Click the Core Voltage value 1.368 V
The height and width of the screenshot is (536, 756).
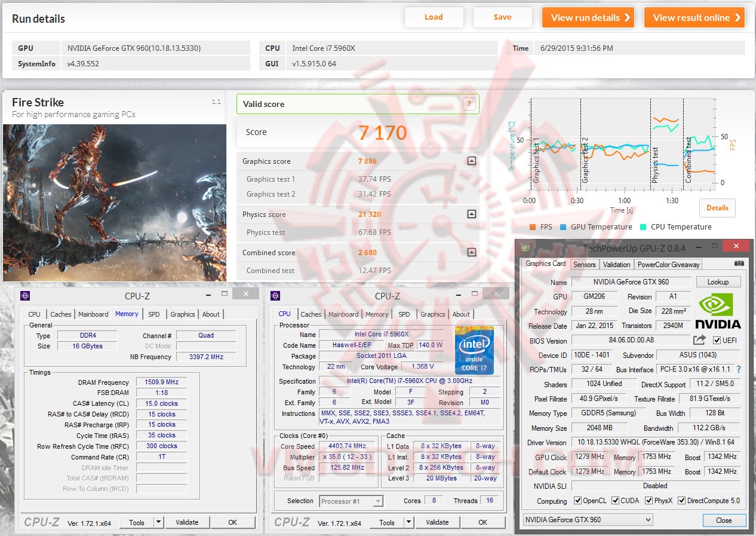423,366
